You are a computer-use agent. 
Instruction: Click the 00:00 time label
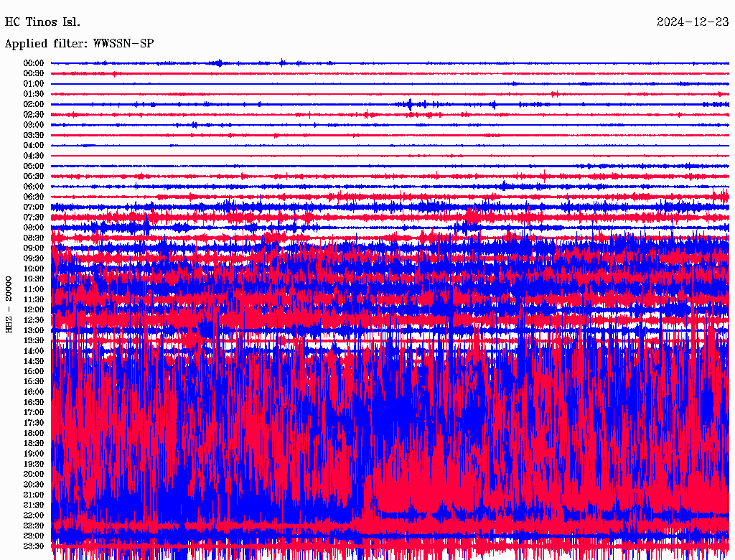pyautogui.click(x=34, y=63)
